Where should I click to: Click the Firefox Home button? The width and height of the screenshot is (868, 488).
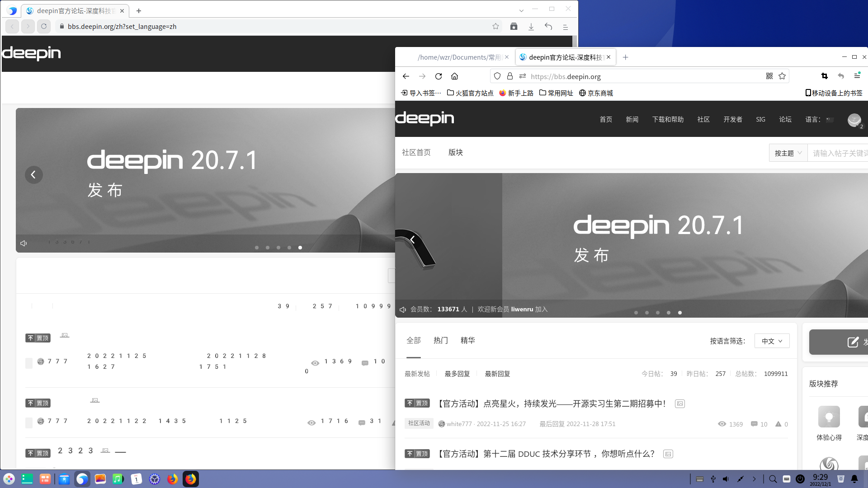(454, 76)
